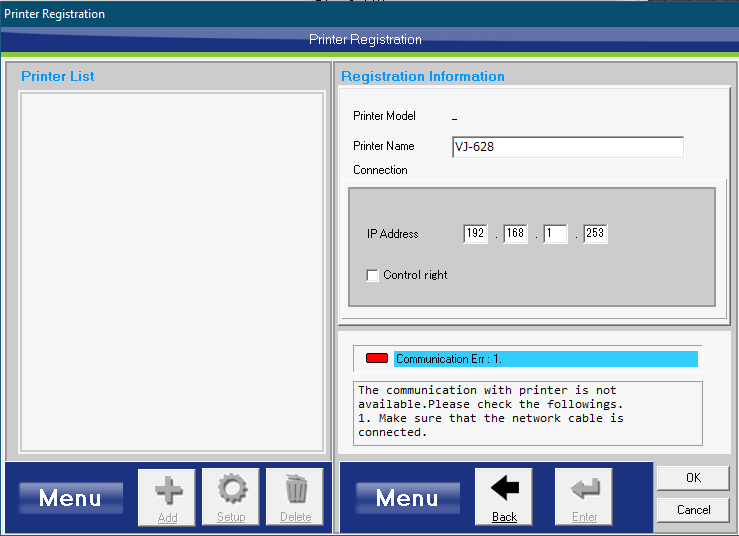The image size is (739, 536).
Task: Click the red communication error indicator
Action: tap(377, 358)
